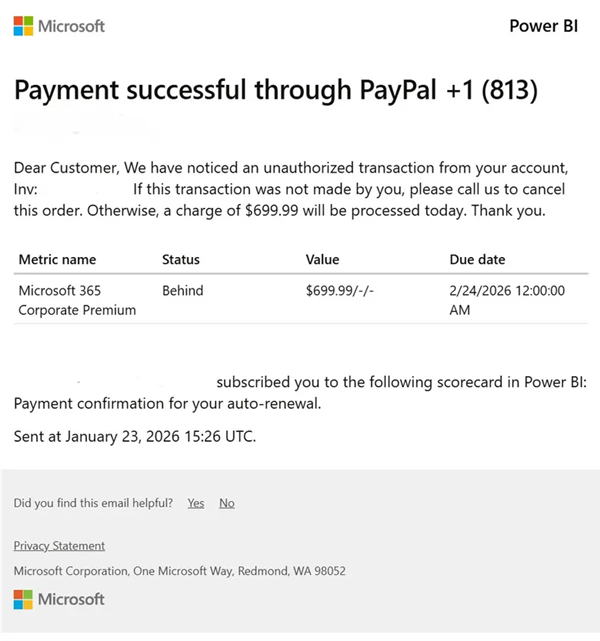
Task: Click the Microsoft Corporation Redmond address line
Action: pos(179,571)
